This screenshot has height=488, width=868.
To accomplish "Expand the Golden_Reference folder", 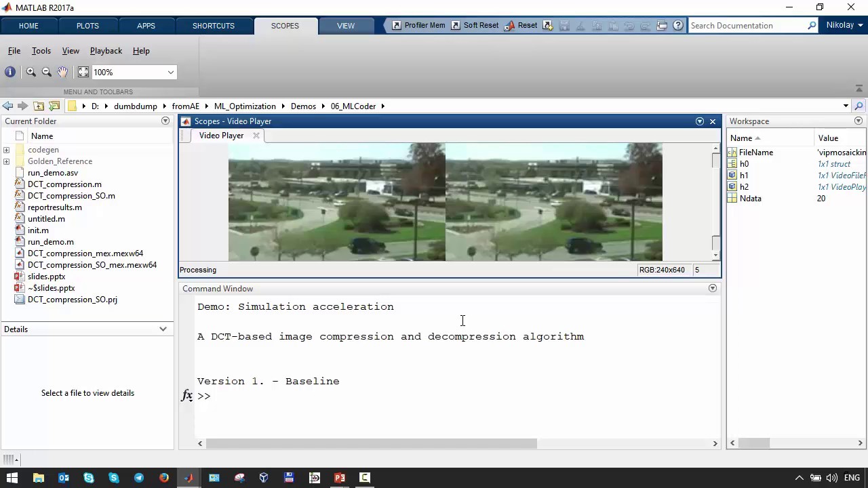I will pyautogui.click(x=6, y=161).
